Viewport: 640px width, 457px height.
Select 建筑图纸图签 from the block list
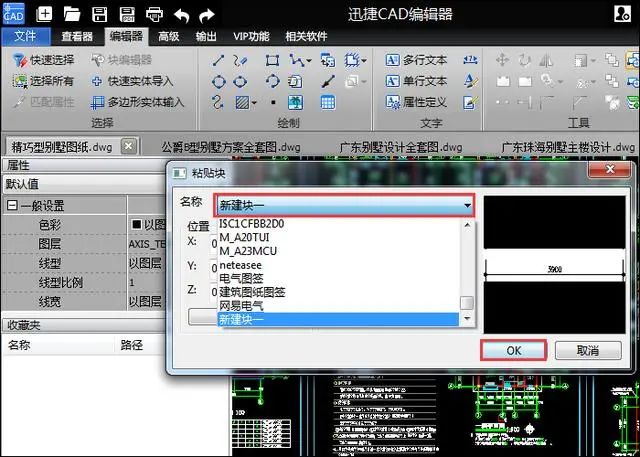[339, 292]
